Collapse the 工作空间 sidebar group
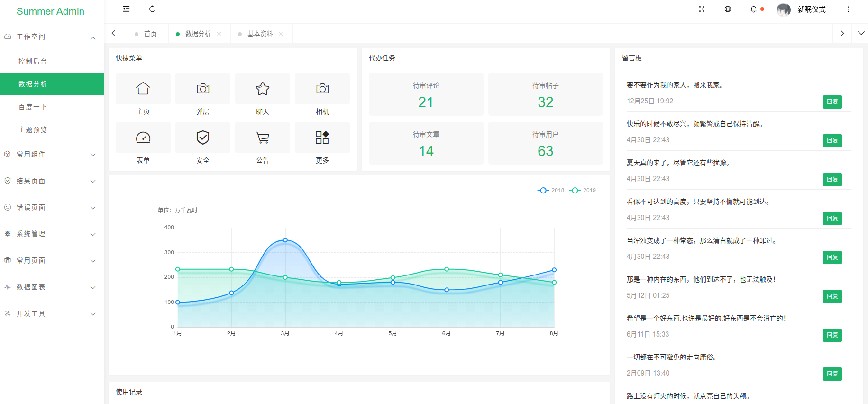 tap(52, 37)
